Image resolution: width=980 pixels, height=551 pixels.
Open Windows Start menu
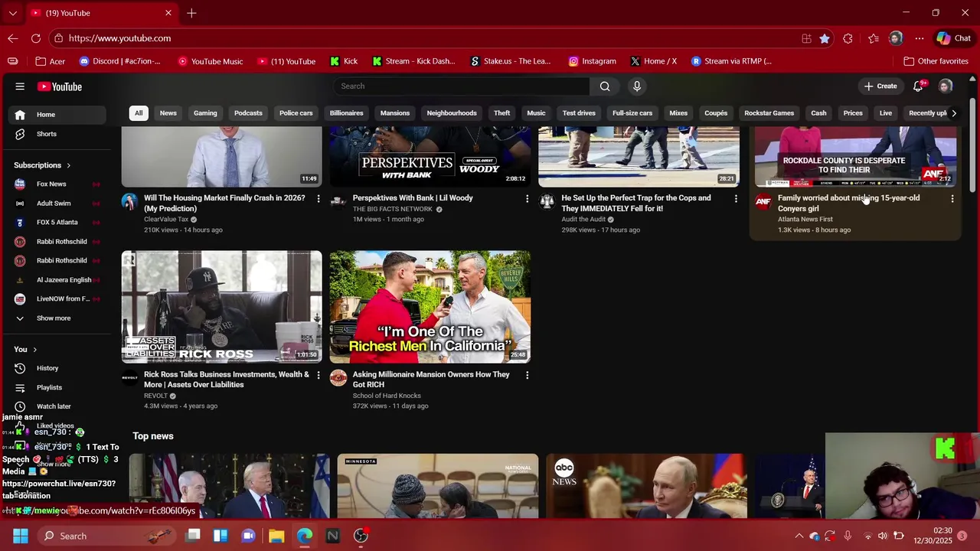[20, 536]
